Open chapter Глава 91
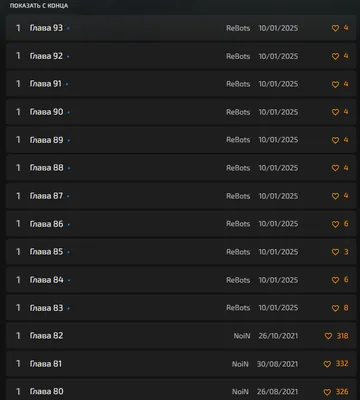 (46, 84)
